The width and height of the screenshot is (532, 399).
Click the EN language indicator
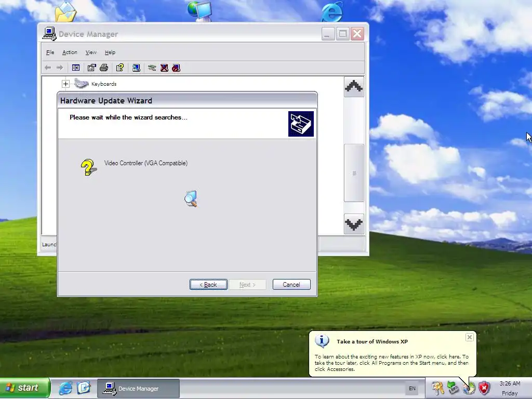pos(412,389)
